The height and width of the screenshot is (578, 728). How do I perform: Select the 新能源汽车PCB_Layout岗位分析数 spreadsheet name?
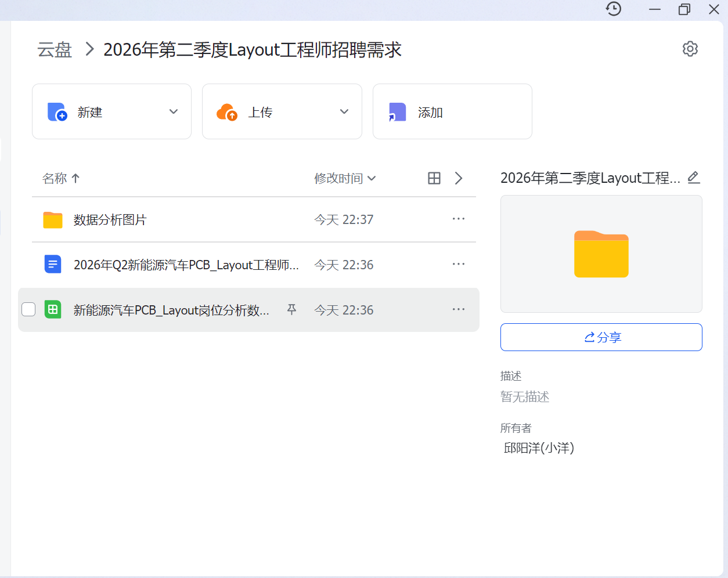[171, 310]
